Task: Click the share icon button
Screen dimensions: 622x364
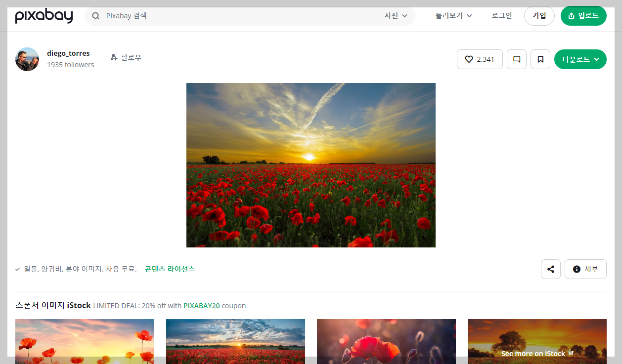Action: click(551, 269)
